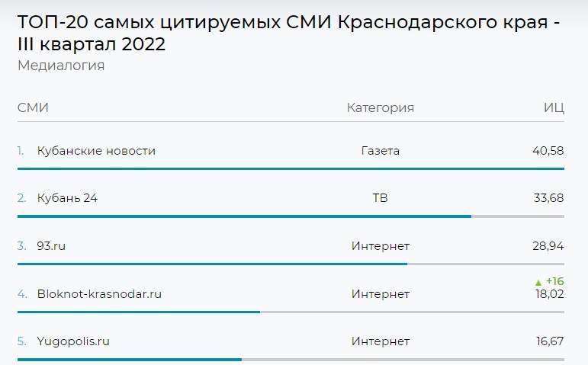This screenshot has width=588, height=365.
Task: Click the ТВ category label
Action: 380,198
